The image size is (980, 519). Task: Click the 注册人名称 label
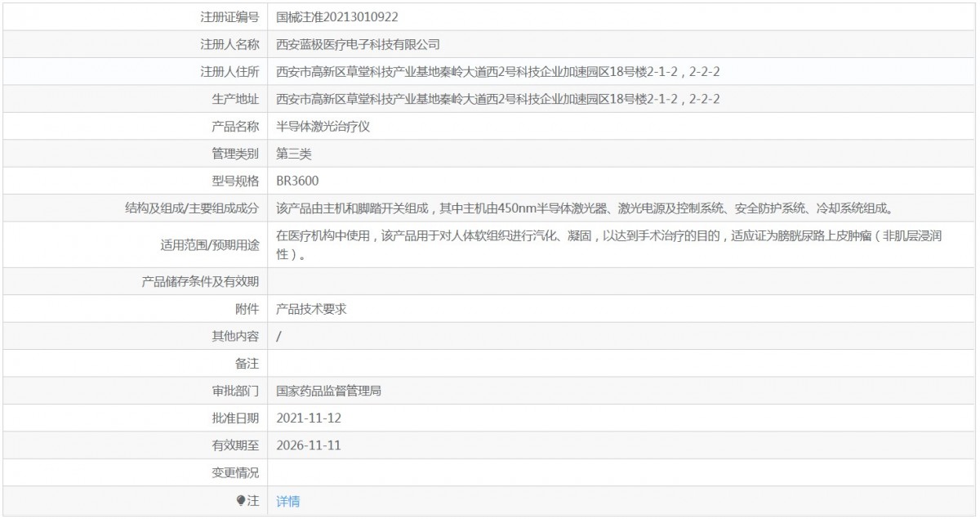[229, 44]
